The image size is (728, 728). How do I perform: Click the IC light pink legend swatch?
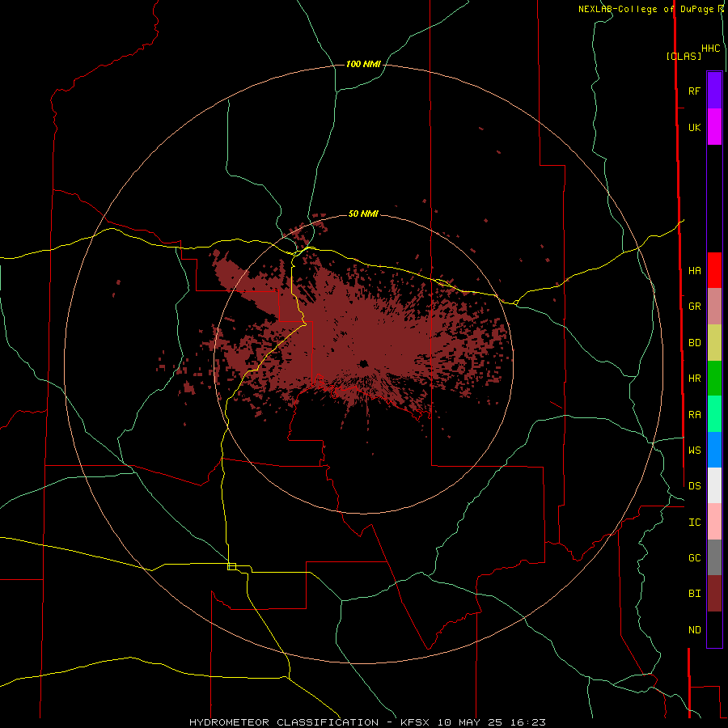(714, 522)
